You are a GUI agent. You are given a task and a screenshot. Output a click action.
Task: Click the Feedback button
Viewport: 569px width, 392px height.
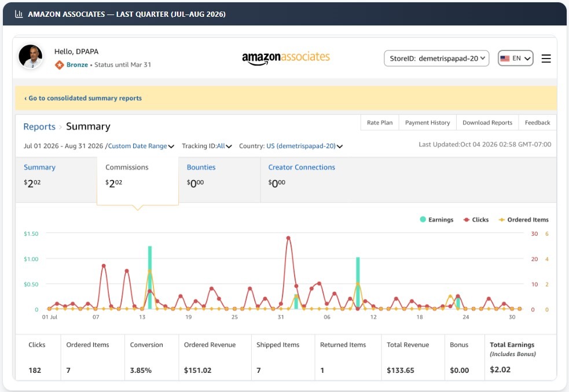(537, 123)
